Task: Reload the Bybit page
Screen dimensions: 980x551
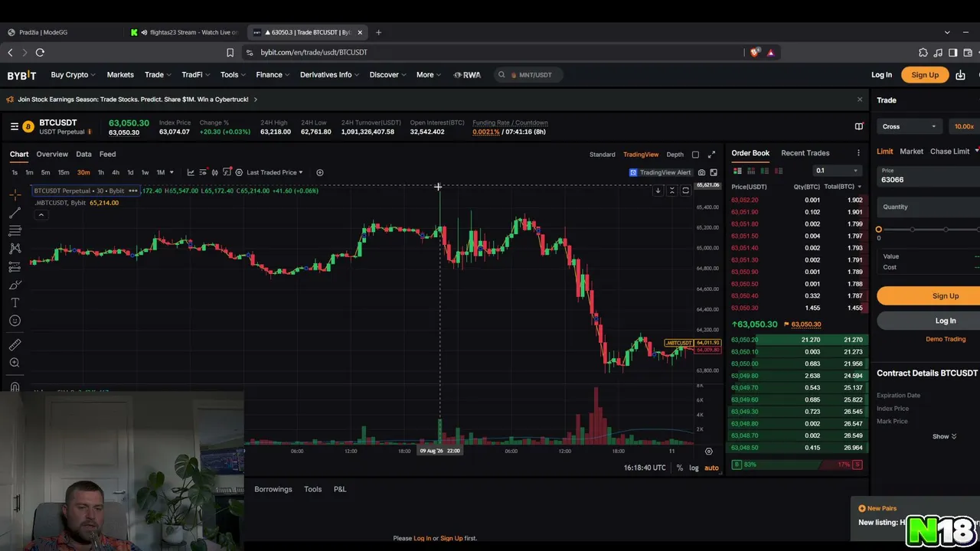Action: 40,53
